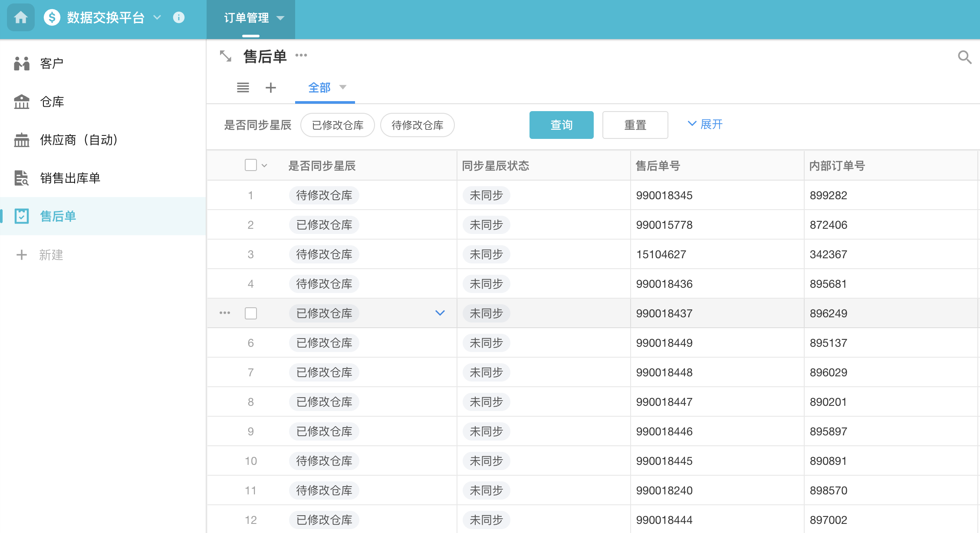980x533 pixels.
Task: Open 订单管理 tab dropdown arrow
Action: click(280, 18)
